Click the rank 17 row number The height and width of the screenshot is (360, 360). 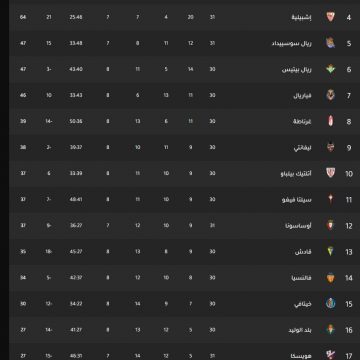coord(349,356)
